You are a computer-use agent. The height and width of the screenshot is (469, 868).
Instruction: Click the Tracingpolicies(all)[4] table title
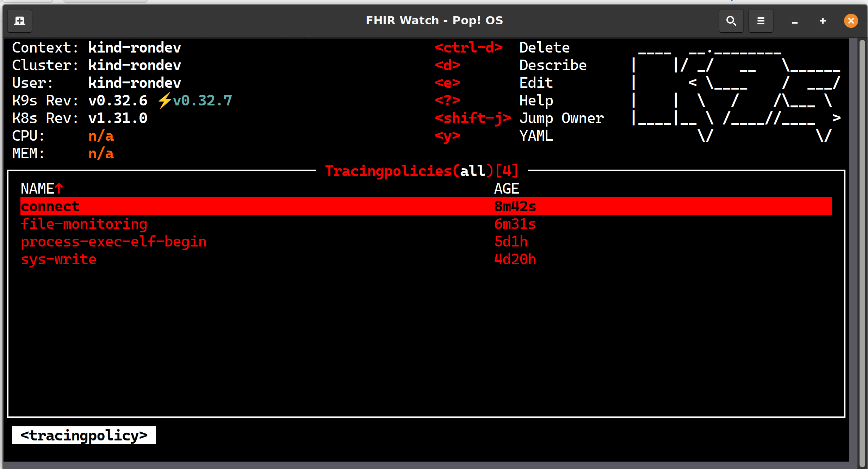coord(422,171)
